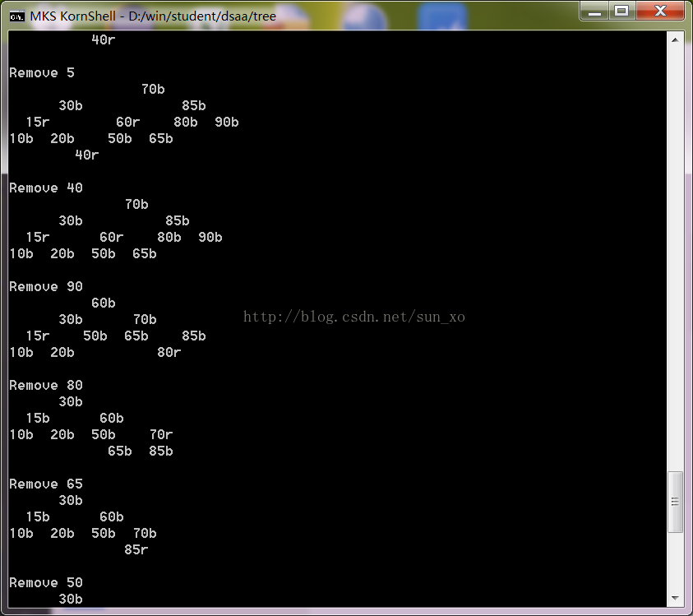
Task: Click the 'Remove 80' line
Action: (x=46, y=385)
